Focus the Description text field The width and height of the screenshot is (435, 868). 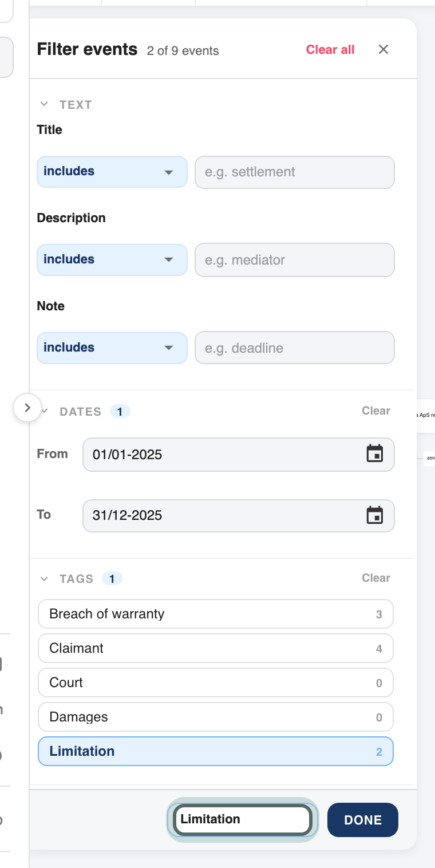(295, 260)
